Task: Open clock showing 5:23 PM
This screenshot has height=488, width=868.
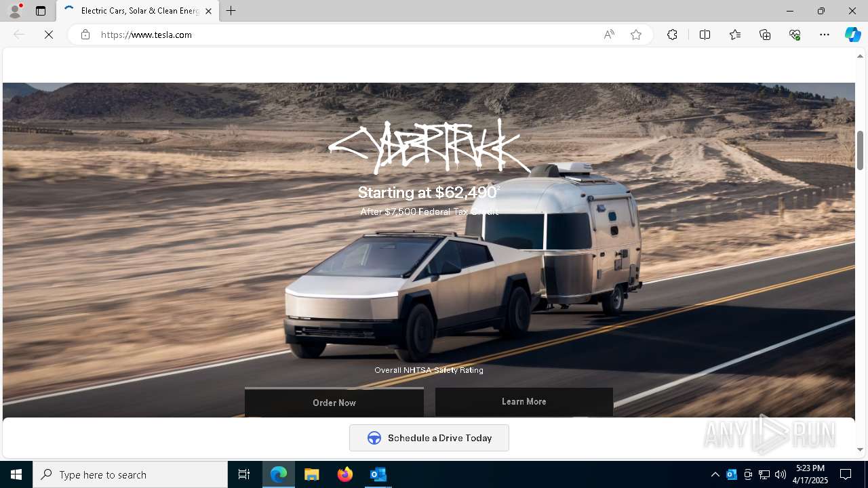Action: (810, 474)
